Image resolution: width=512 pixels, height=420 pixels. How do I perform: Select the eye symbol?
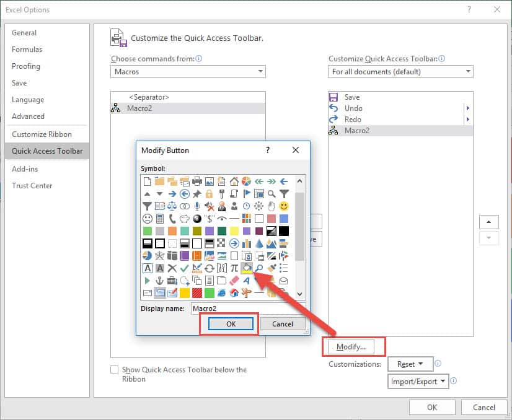click(x=222, y=219)
